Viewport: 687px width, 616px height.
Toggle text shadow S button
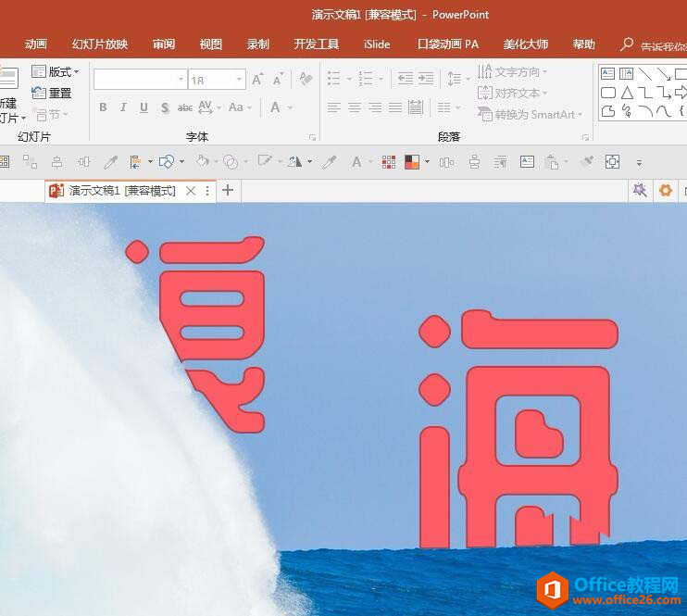pyautogui.click(x=165, y=107)
